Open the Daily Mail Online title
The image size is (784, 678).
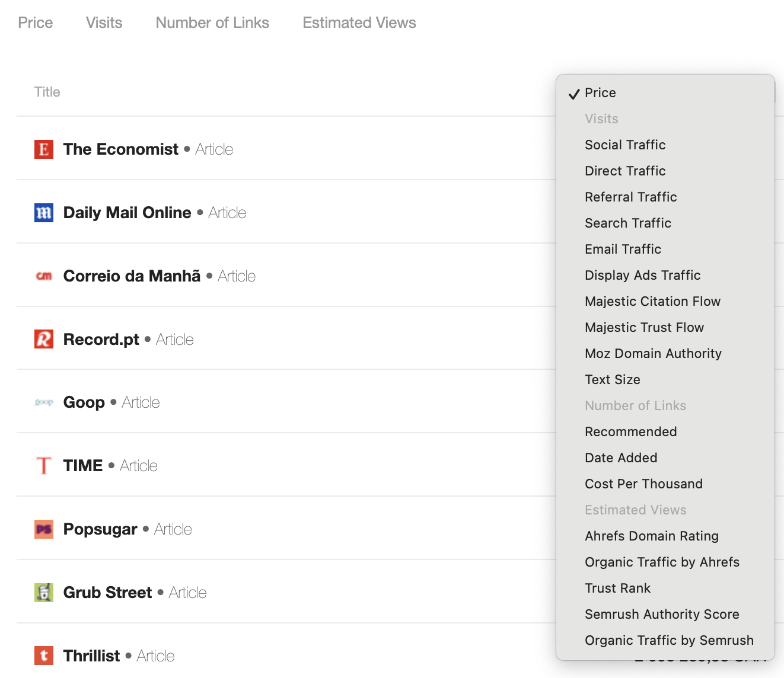(128, 213)
